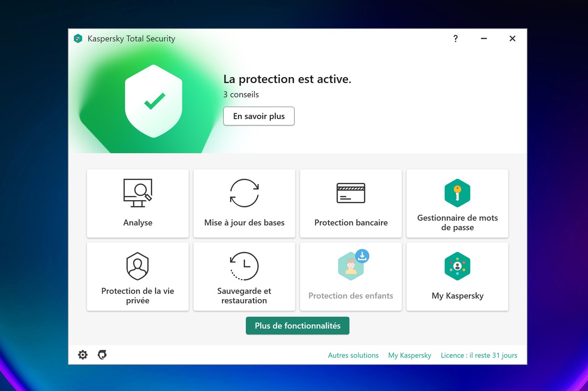Click the '3 conseils' text

click(241, 94)
